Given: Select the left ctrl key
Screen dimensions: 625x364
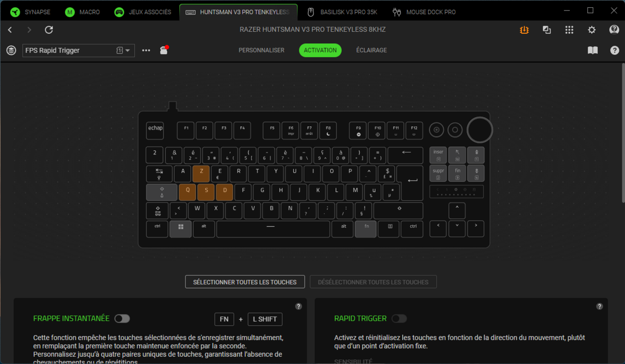Looking at the screenshot, I should [x=157, y=229].
